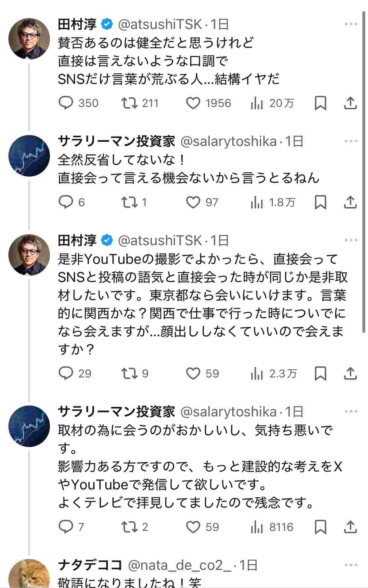Viewport: 368px width, 588px height.
Task: View analytics showing 20万 views
Action: [257, 103]
